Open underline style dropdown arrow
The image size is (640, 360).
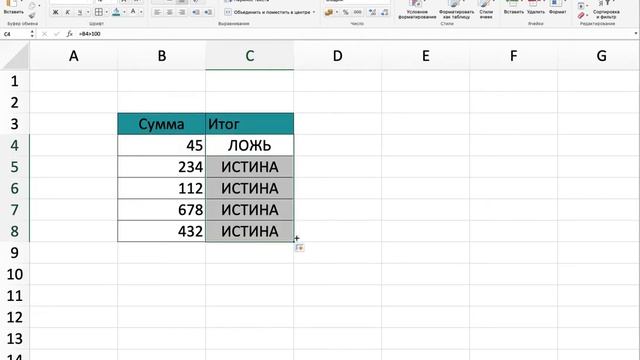coord(88,12)
